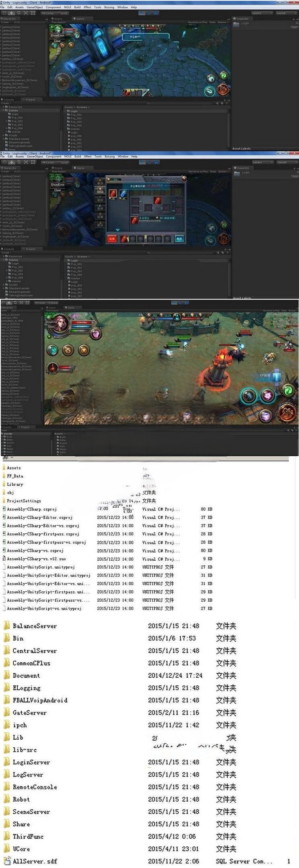Click the Library folder icon
Viewport: 299px width, 868px height.
click(4, 484)
